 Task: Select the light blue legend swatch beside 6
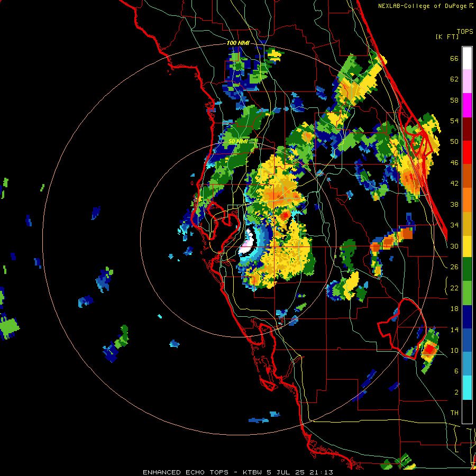click(x=467, y=364)
